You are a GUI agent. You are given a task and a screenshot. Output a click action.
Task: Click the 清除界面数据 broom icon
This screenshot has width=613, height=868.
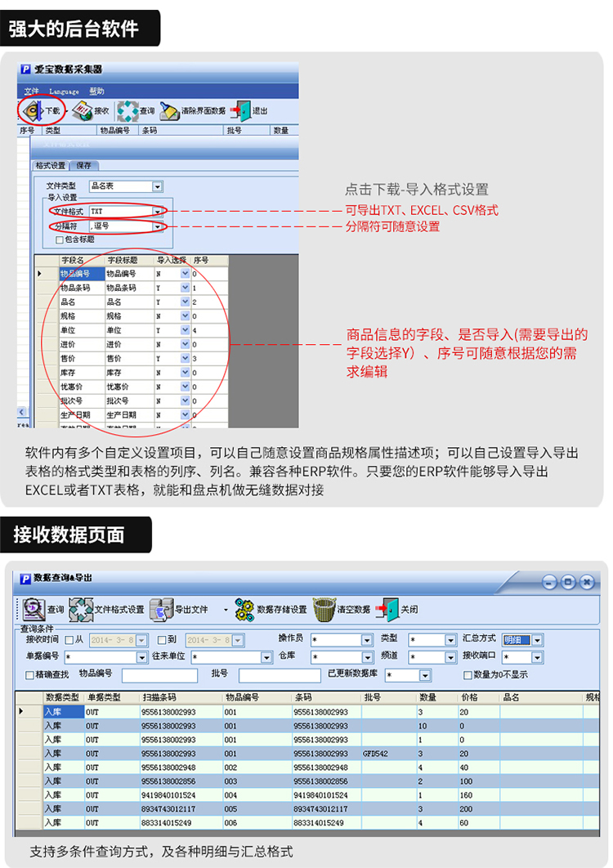(x=169, y=110)
